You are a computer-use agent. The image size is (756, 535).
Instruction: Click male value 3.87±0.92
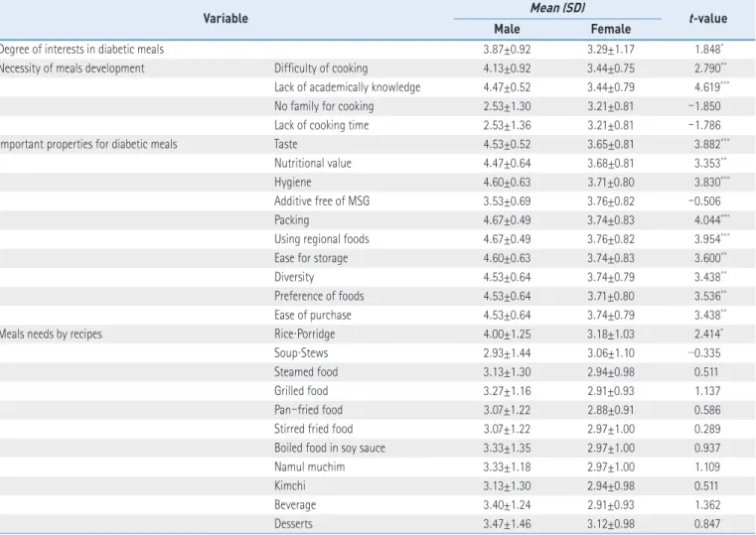[x=507, y=49]
